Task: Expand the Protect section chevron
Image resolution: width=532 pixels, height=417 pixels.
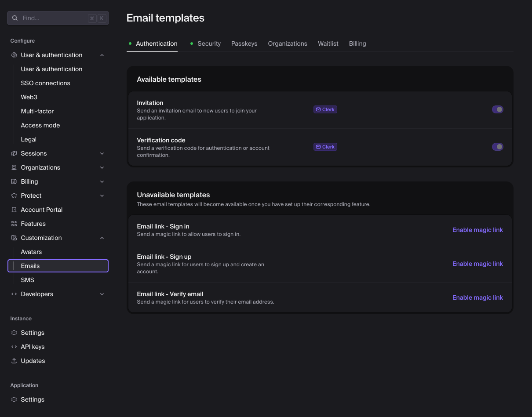Action: click(102, 196)
